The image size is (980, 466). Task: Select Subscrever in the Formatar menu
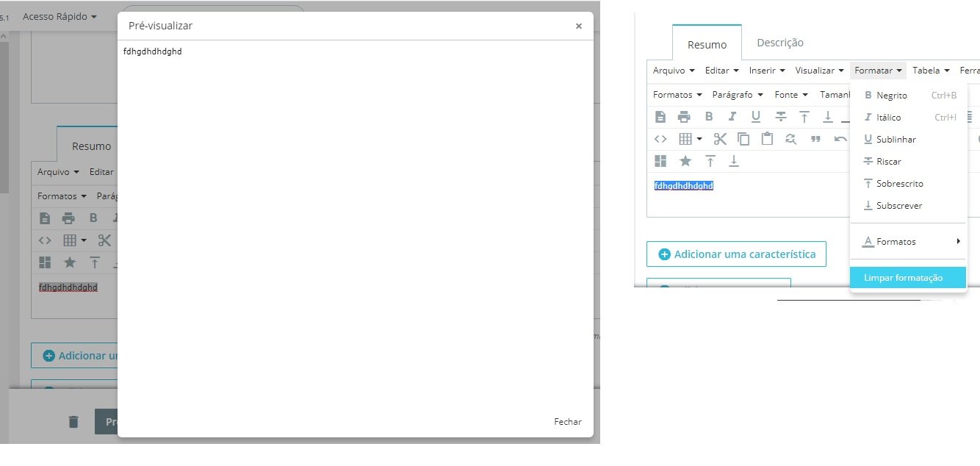point(907,206)
